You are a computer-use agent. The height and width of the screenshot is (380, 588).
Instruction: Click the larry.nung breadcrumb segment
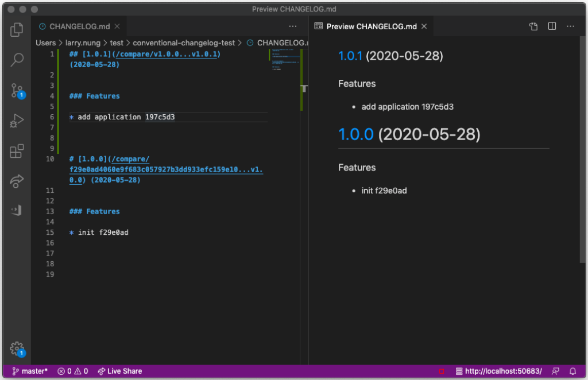(x=83, y=43)
